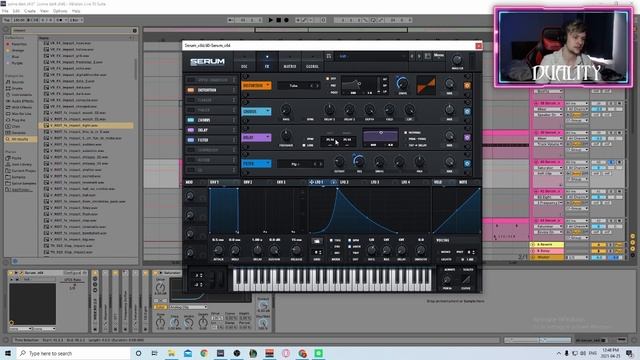Click the LFO Rate knob

(371, 250)
